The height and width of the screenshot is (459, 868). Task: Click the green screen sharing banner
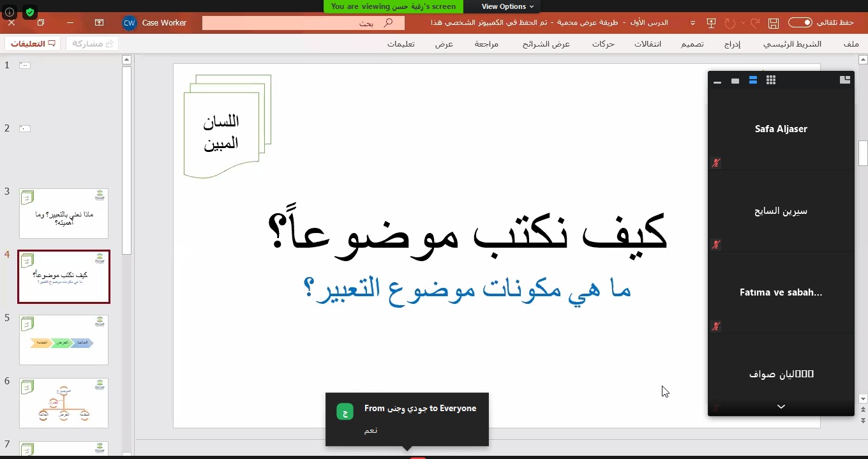point(394,6)
